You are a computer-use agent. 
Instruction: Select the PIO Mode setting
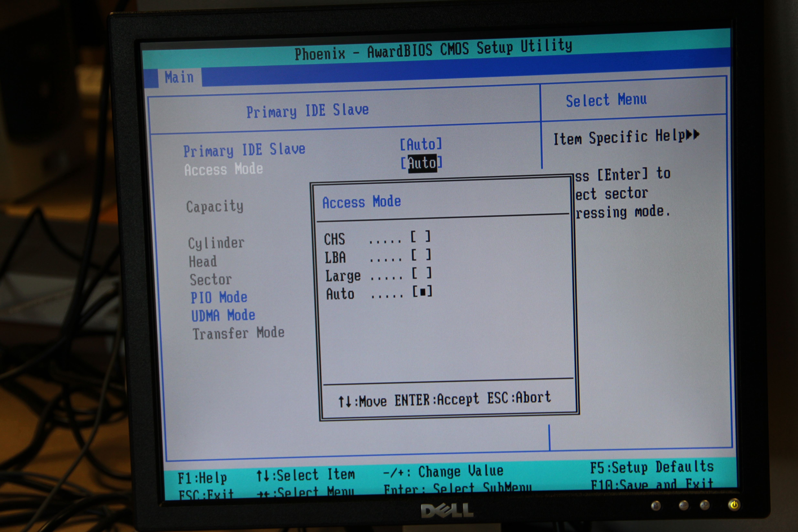coord(219,298)
